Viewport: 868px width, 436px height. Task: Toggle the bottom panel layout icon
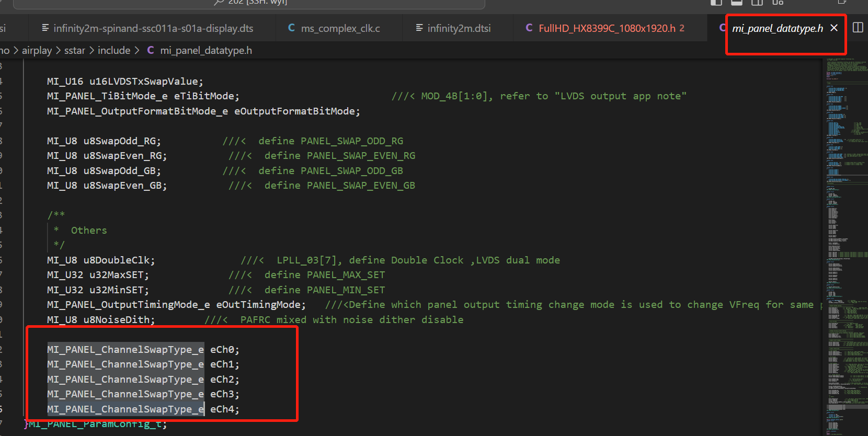(x=737, y=2)
